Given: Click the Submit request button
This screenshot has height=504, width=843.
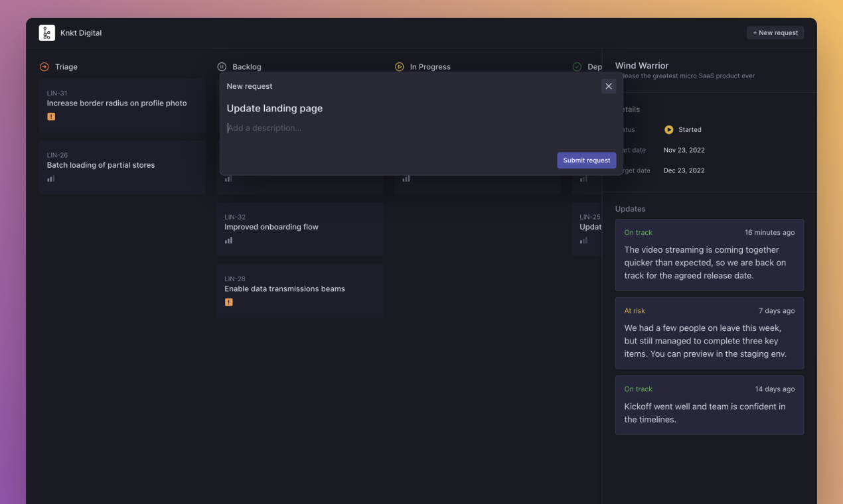Looking at the screenshot, I should click(586, 160).
